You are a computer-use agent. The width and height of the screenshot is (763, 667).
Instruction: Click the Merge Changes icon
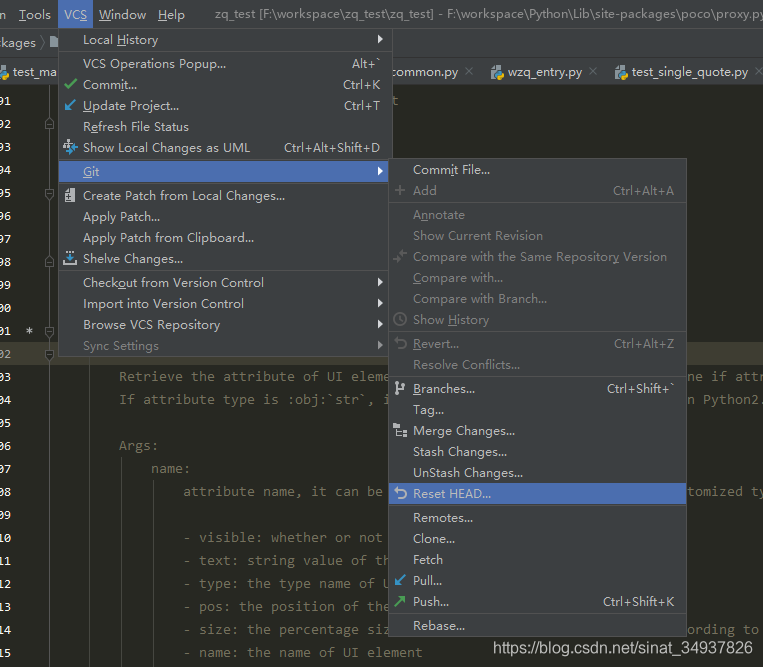[x=400, y=430]
